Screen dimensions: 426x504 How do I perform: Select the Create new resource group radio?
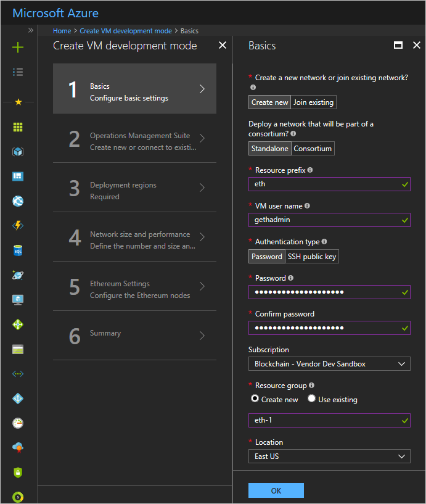pos(255,399)
